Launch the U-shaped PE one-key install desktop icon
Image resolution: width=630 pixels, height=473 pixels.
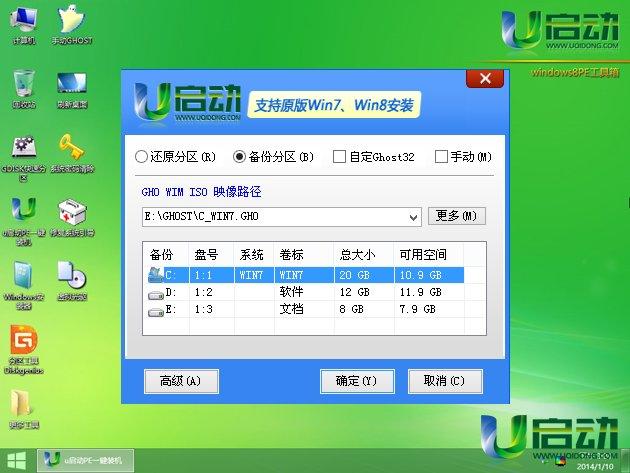(24, 221)
